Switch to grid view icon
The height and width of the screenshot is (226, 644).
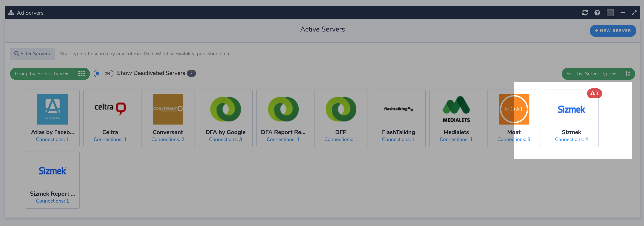click(81, 73)
